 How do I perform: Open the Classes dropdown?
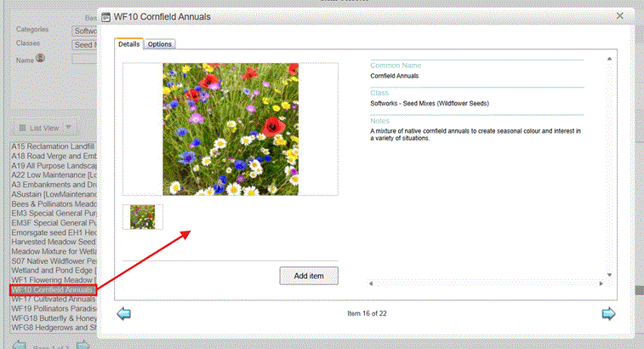(84, 45)
